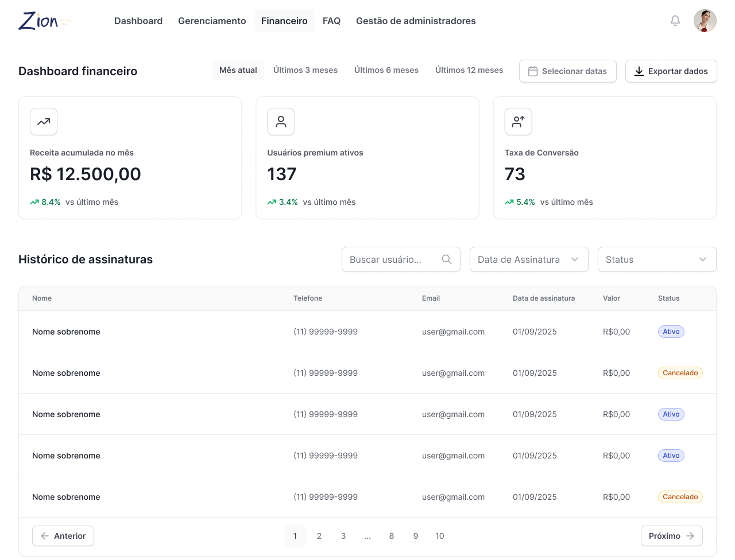Open the Selecionar datas date picker

click(x=567, y=71)
